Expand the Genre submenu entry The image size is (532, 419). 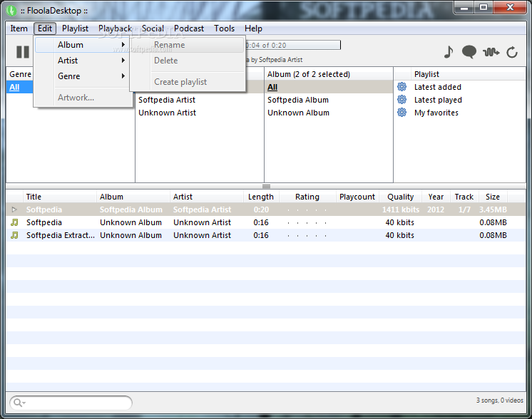pyautogui.click(x=82, y=76)
